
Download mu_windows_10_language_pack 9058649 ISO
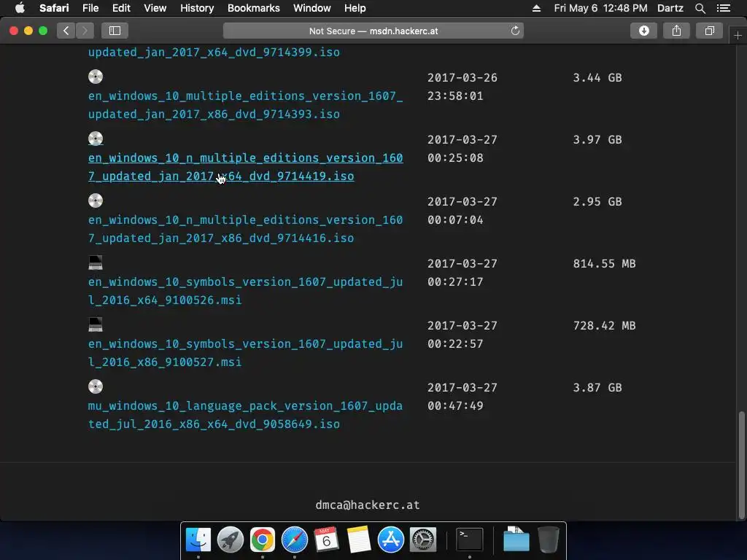click(245, 414)
